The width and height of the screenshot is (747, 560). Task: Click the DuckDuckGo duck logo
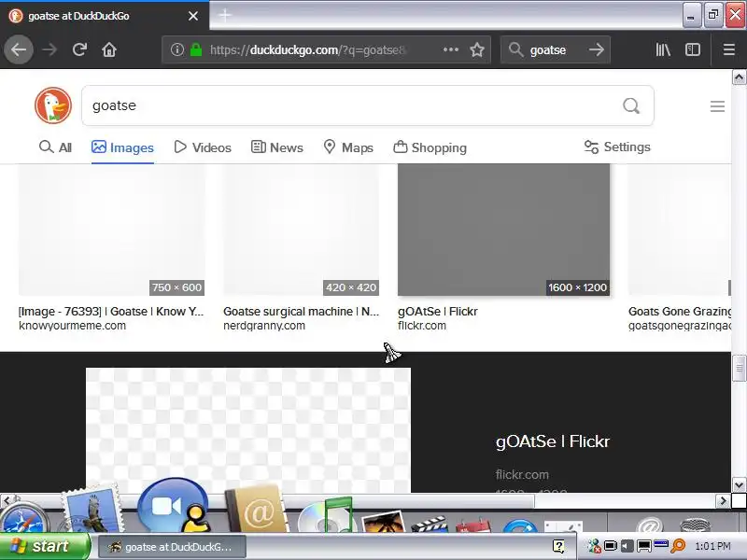[x=53, y=105]
